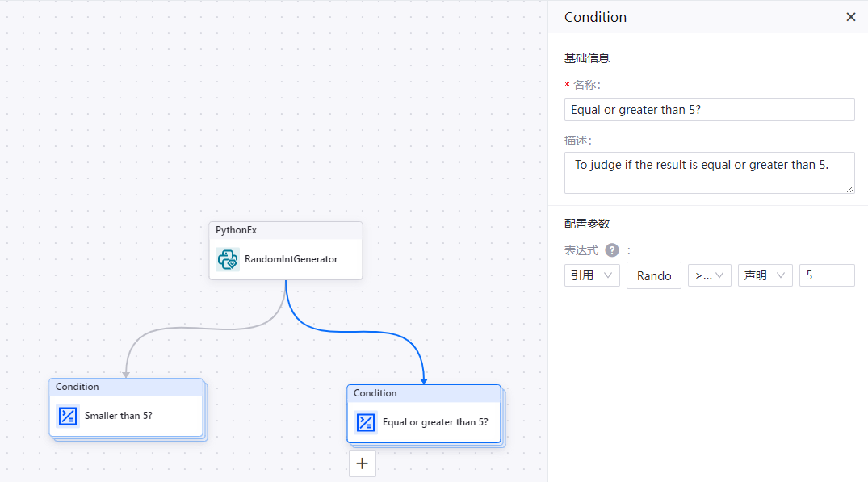The image size is (868, 482).
Task: Select the 'Smaller than 5?' node label
Action: point(119,416)
